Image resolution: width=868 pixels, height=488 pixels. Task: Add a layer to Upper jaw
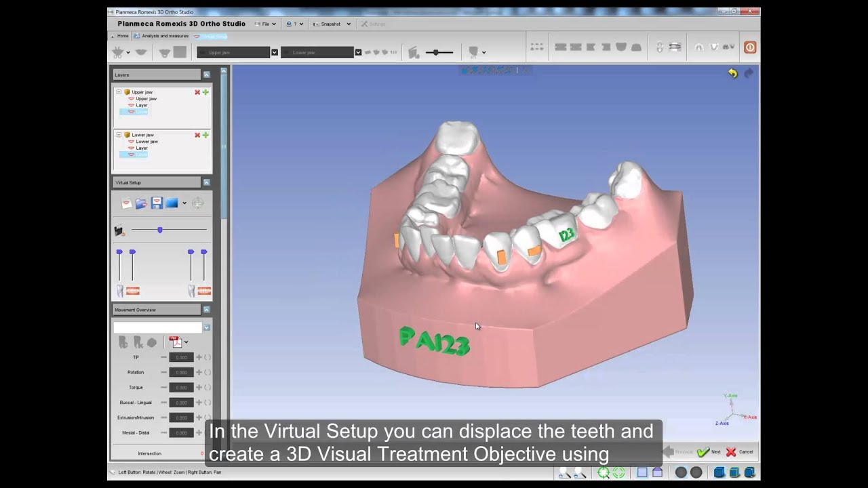pyautogui.click(x=205, y=92)
